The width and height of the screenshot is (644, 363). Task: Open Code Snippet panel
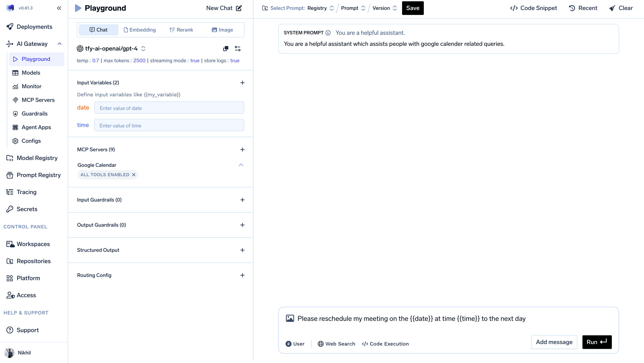click(x=533, y=8)
